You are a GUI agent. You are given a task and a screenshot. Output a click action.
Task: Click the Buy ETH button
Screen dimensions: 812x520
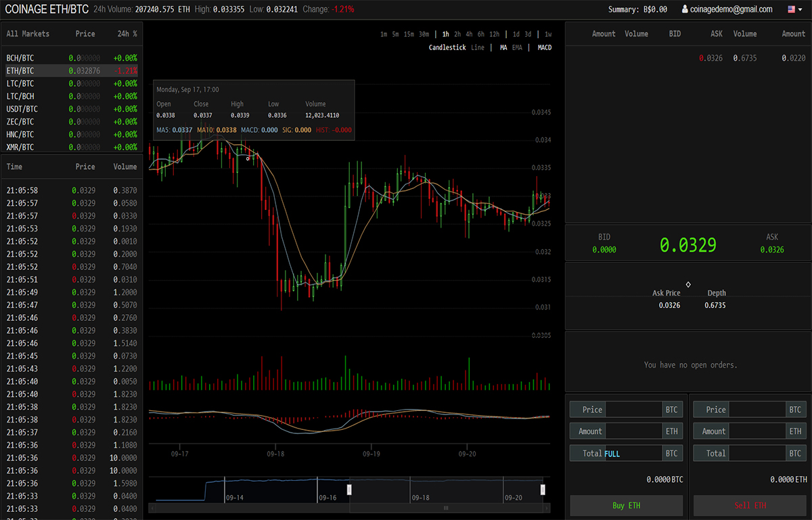(626, 506)
